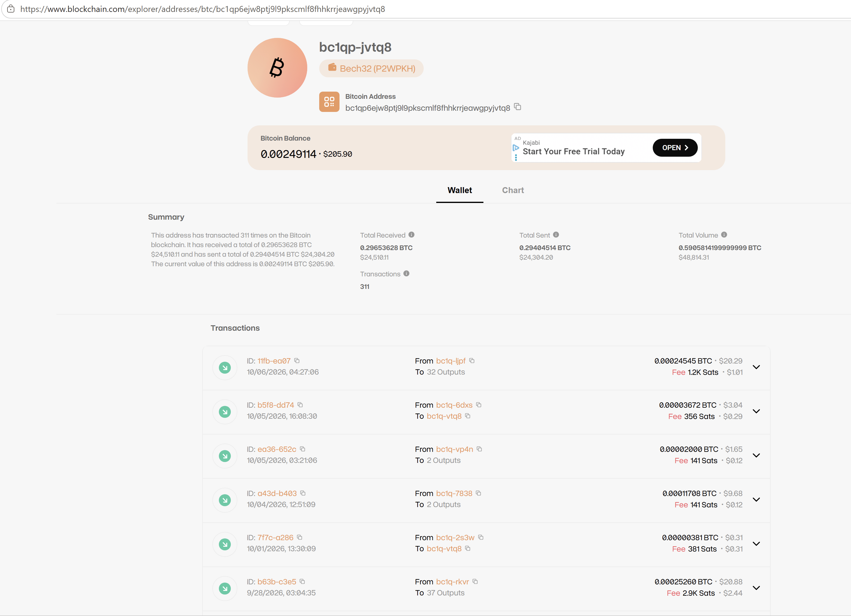This screenshot has height=616, width=851.
Task: Expand transaction b5f8-dd74 details
Action: tap(756, 411)
